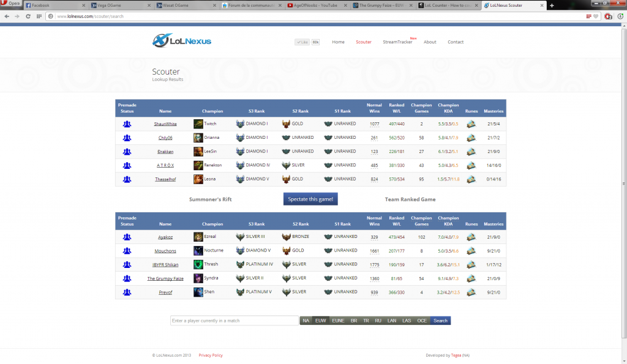
Task: Open the LoLNexus logo home link
Action: click(x=181, y=41)
